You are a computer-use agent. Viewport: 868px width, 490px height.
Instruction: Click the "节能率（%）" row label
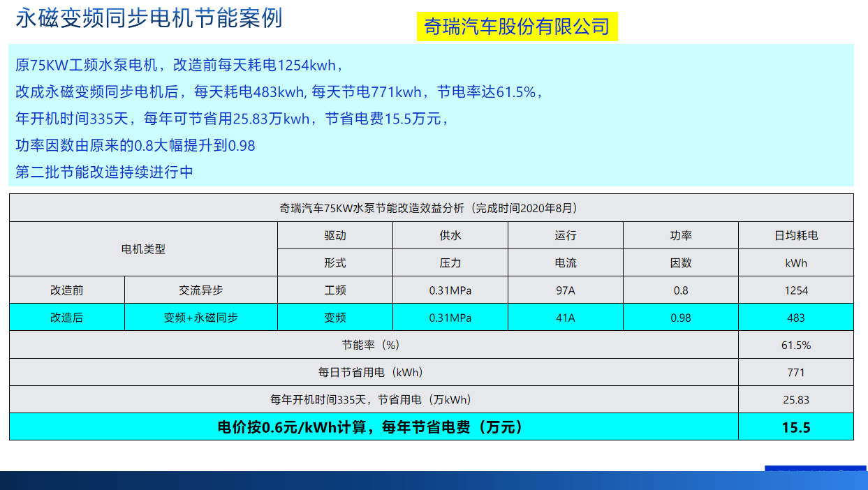pyautogui.click(x=374, y=345)
